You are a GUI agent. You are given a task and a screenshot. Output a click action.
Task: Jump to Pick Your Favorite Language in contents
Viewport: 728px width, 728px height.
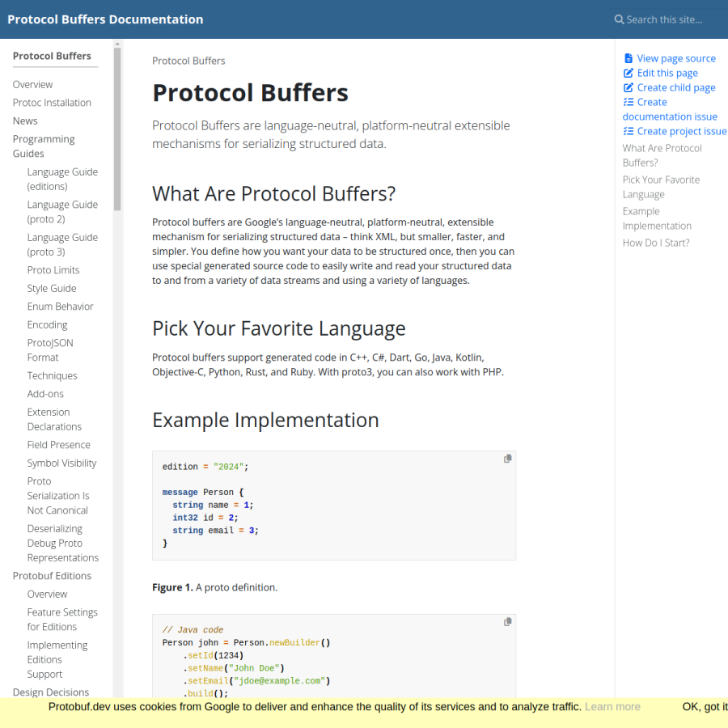(x=661, y=187)
